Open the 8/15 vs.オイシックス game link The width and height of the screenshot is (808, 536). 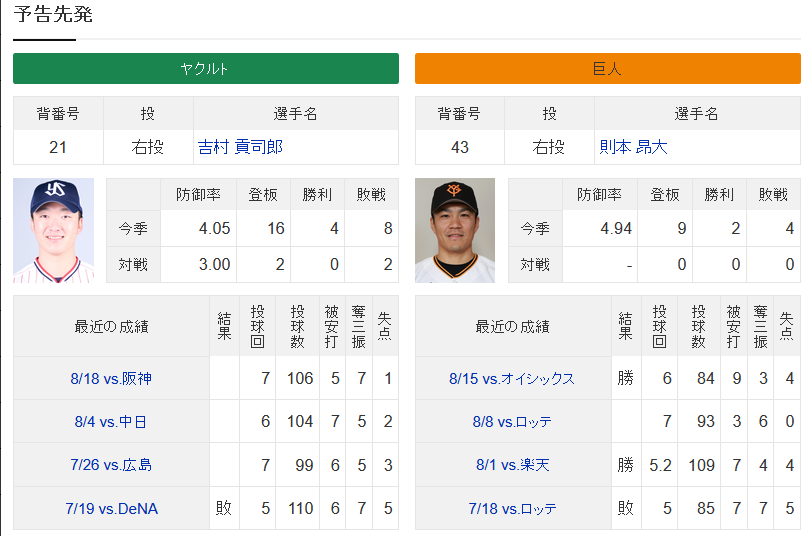[x=512, y=378]
